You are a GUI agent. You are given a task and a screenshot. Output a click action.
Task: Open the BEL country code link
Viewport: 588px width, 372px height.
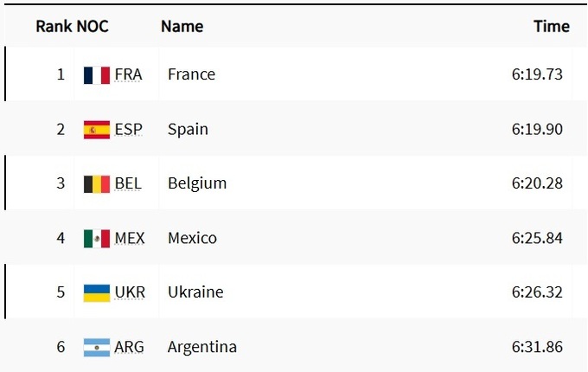point(128,183)
